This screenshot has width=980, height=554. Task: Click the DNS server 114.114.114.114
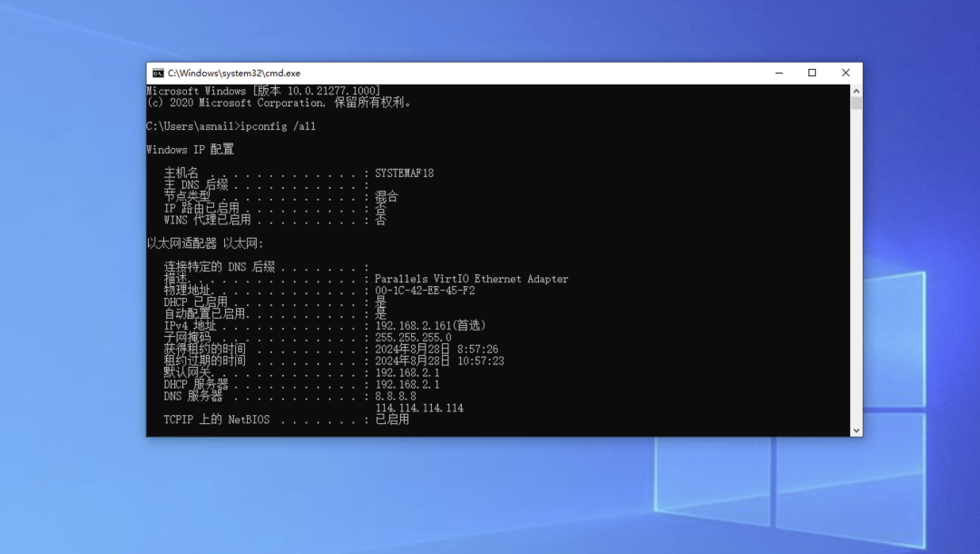coord(419,409)
